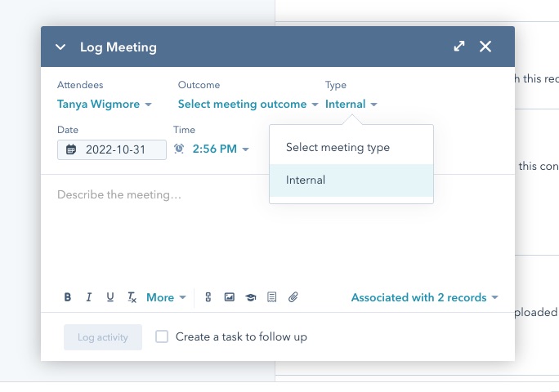Insert a snippet via the document icon

(272, 298)
